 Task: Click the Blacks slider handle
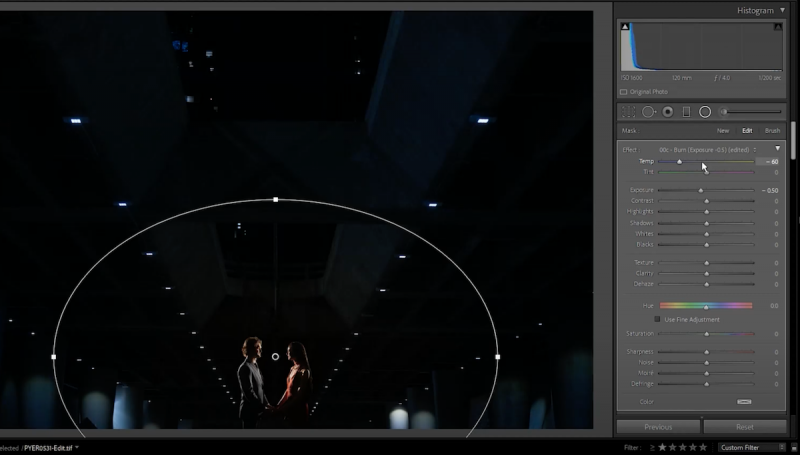coord(707,245)
